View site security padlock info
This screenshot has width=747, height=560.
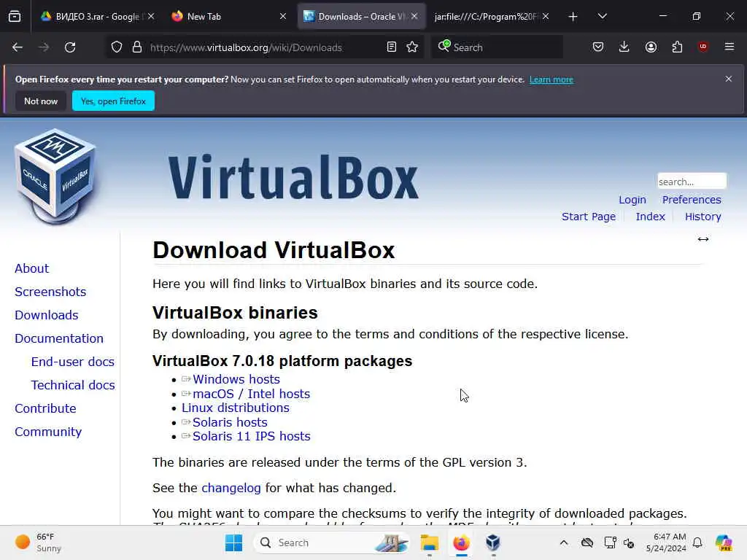tap(137, 47)
